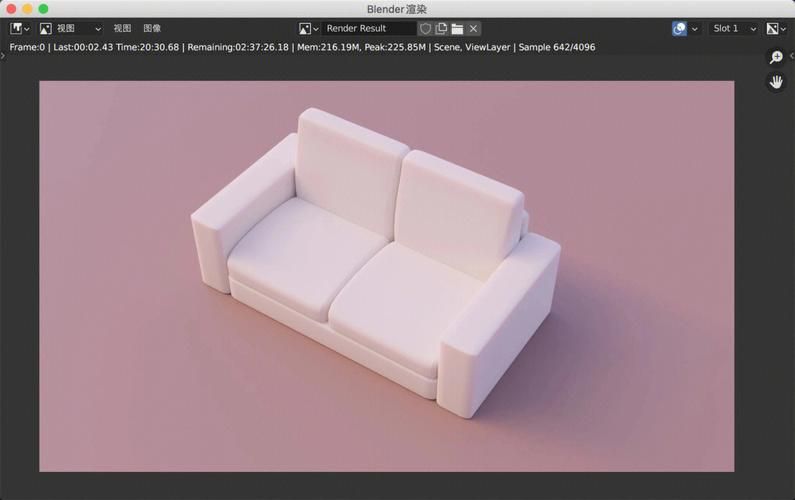Open the Slot 1 dropdown
795x500 pixels.
(x=734, y=28)
